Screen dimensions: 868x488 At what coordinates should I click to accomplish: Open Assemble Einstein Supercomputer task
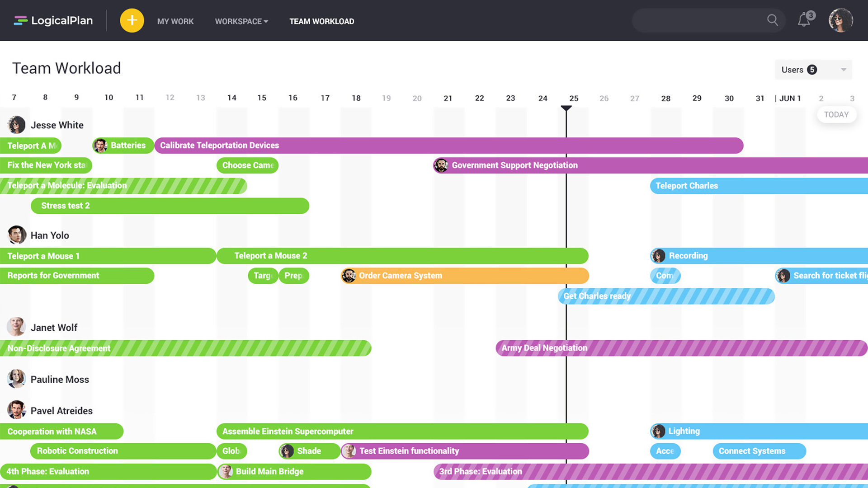click(x=402, y=431)
